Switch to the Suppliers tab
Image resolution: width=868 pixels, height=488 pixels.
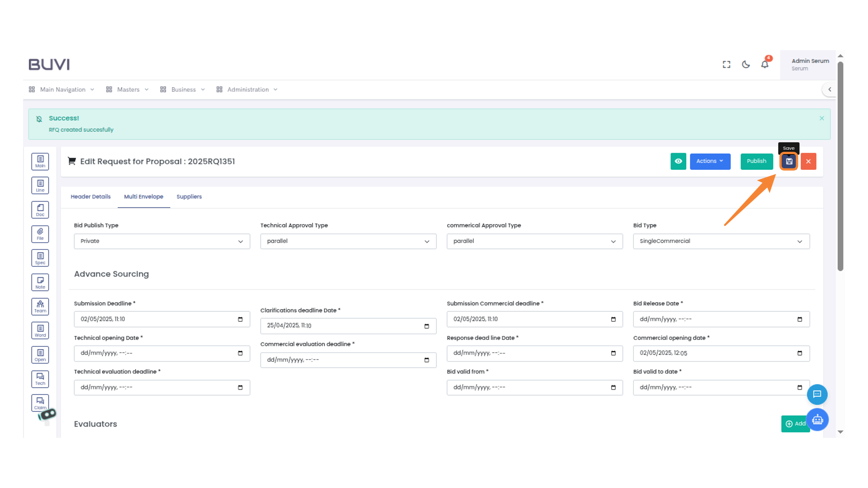[x=189, y=197]
